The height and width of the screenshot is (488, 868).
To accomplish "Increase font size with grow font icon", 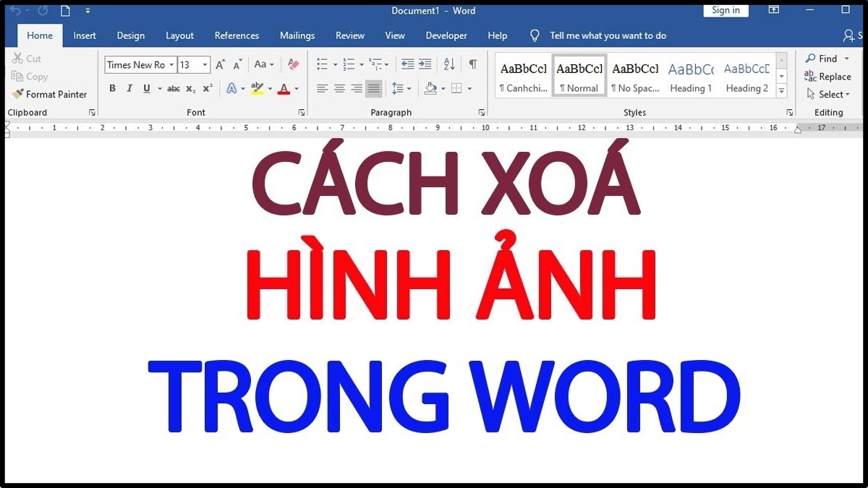I will [221, 65].
